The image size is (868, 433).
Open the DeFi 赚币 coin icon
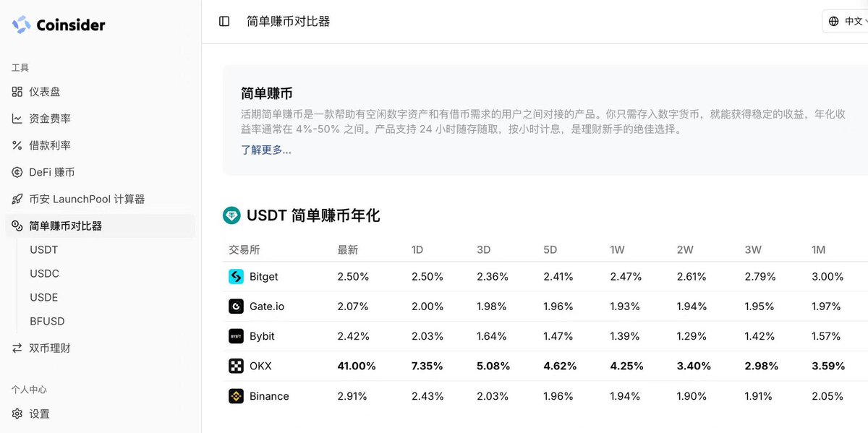click(17, 172)
